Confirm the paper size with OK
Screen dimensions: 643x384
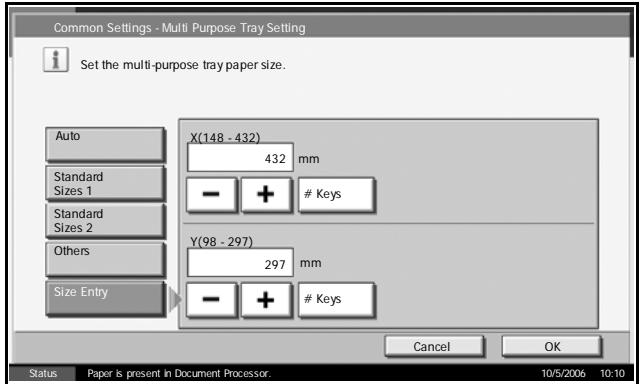[552, 346]
